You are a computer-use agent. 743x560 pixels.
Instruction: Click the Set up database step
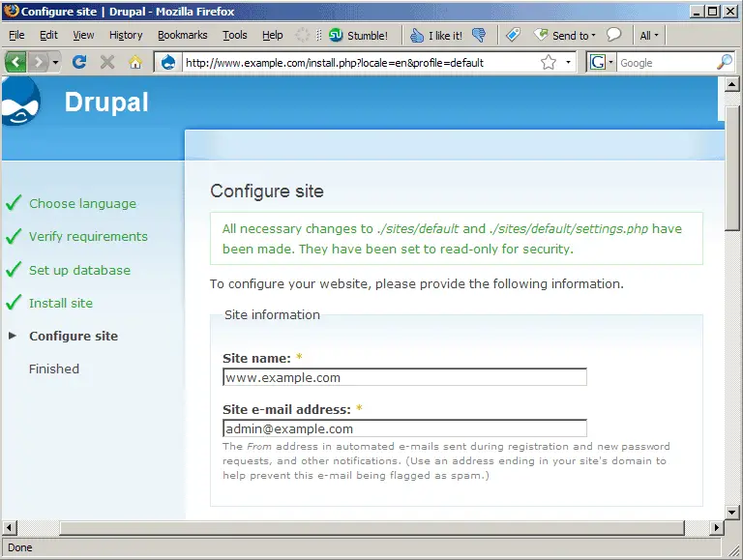(x=79, y=270)
